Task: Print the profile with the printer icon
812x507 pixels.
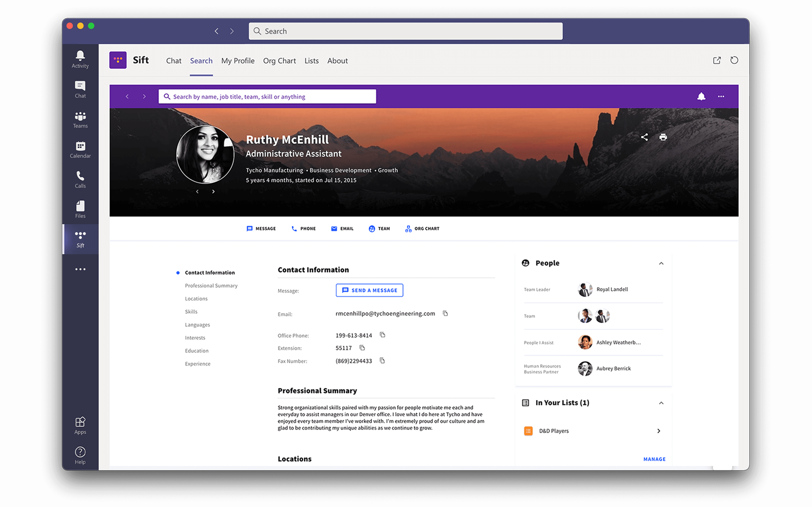Action: (x=663, y=137)
